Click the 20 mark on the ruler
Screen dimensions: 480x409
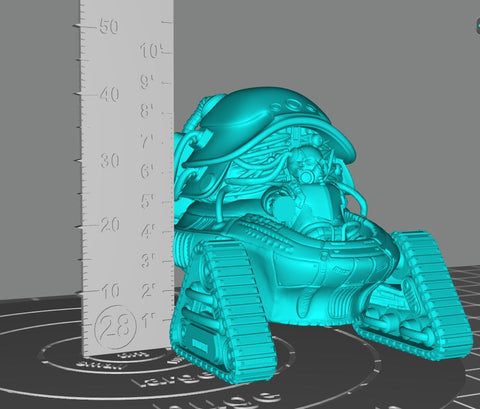click(x=110, y=225)
